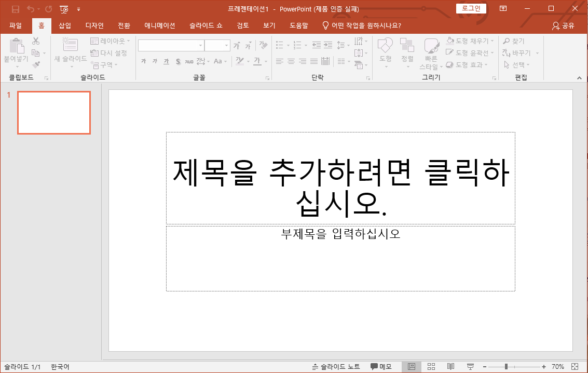Image resolution: width=588 pixels, height=373 pixels.
Task: Toggle Normal view button in status bar
Action: (412, 367)
